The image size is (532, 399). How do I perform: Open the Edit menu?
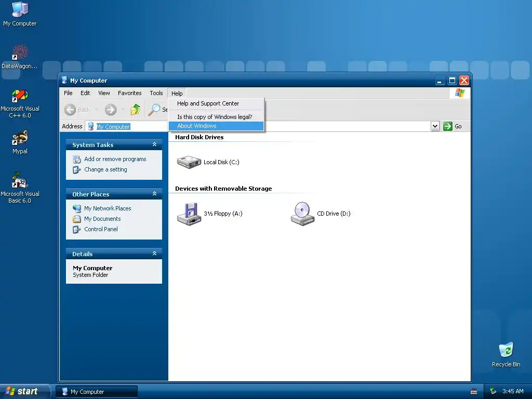click(x=85, y=93)
